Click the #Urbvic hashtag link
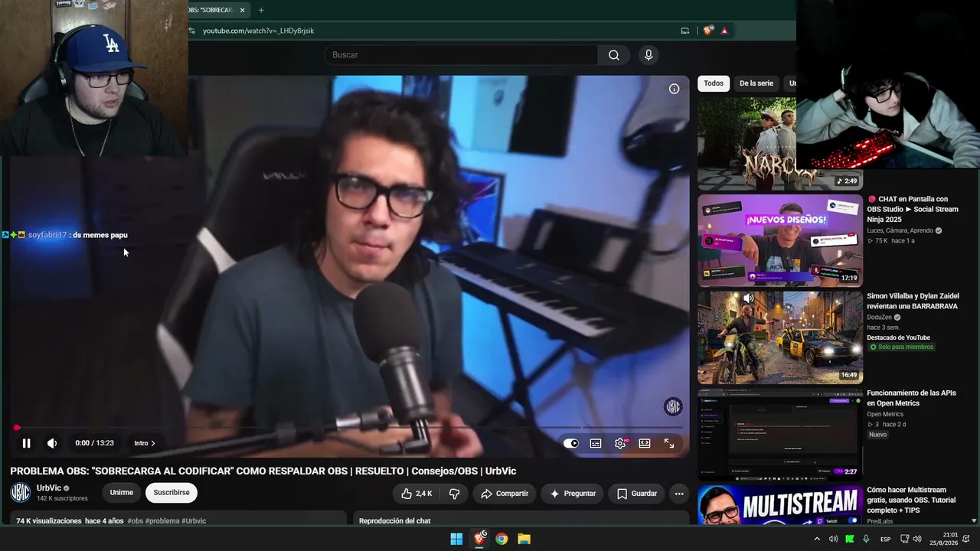Viewport: 980px width, 551px height. [x=194, y=521]
